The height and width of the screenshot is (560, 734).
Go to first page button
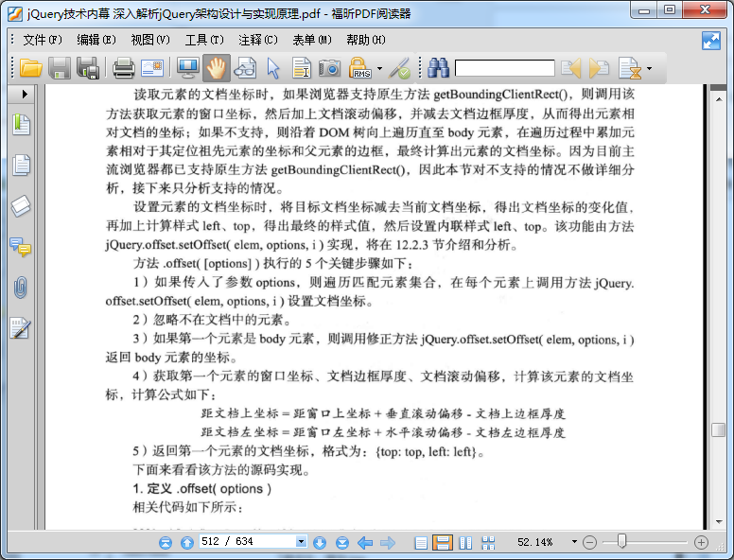[x=166, y=542]
